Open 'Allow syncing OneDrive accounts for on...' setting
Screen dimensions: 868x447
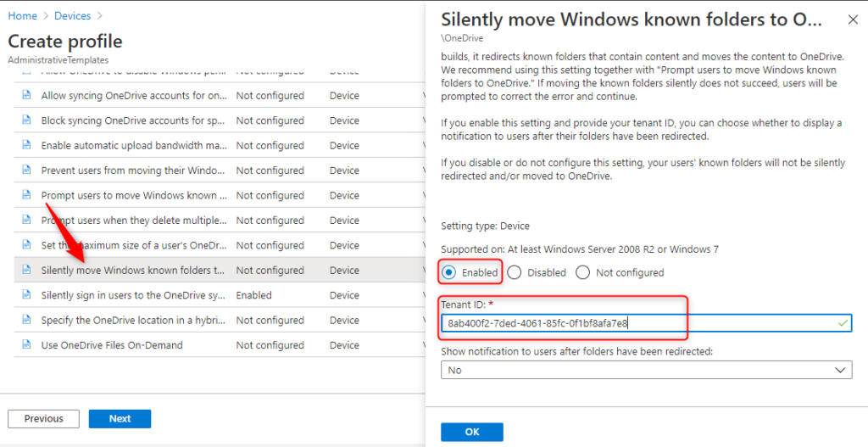point(134,95)
